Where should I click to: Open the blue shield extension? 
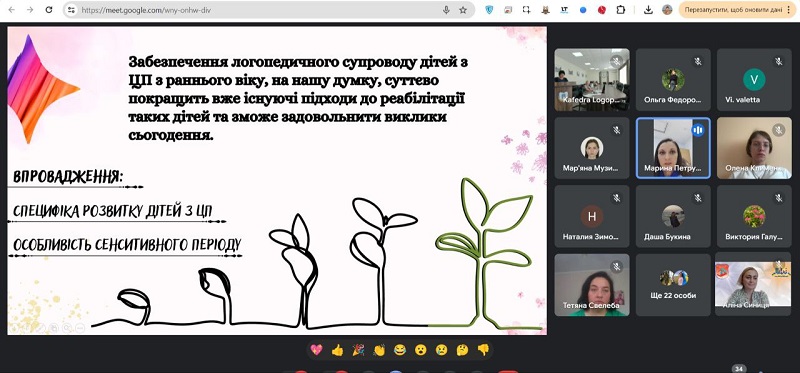(489, 10)
